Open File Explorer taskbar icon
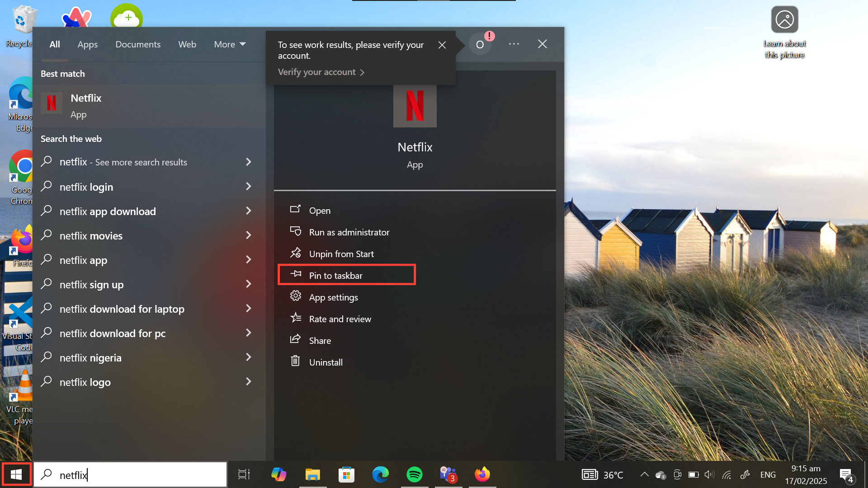The height and width of the screenshot is (488, 868). tap(312, 474)
